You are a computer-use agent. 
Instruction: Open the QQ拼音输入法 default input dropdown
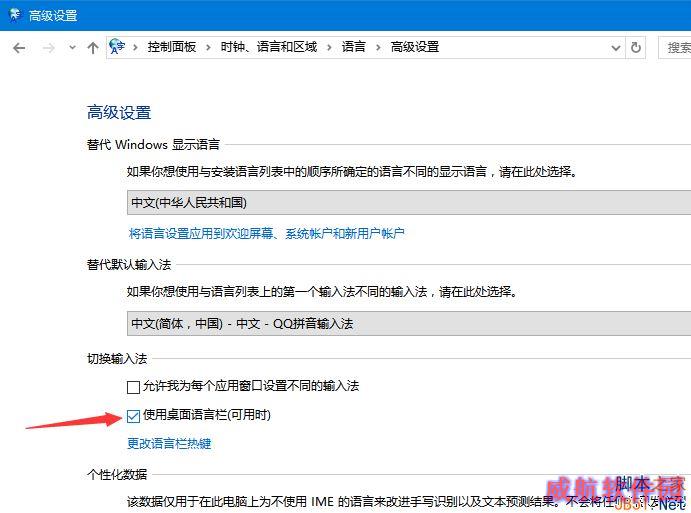click(x=409, y=323)
